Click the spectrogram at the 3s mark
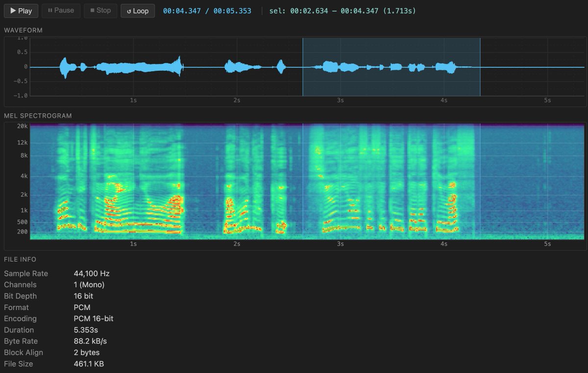Screen dimensions: 588x373 (x=341, y=181)
